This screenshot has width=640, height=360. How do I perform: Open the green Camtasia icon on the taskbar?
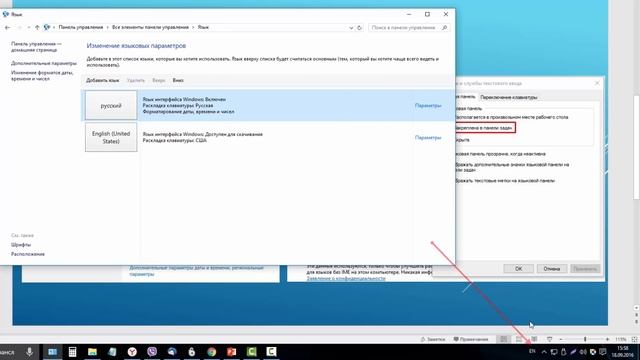click(251, 351)
